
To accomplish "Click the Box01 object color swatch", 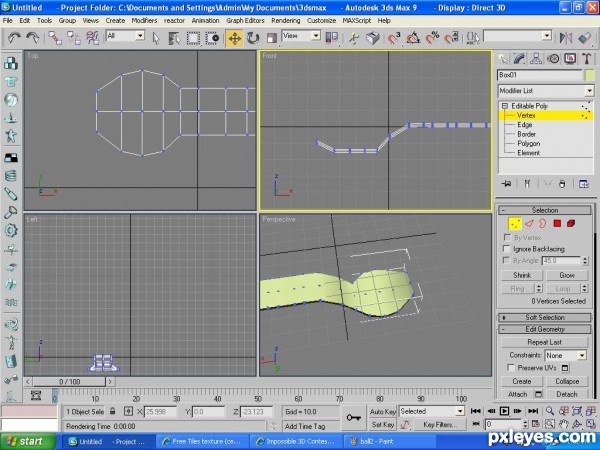I will point(590,75).
